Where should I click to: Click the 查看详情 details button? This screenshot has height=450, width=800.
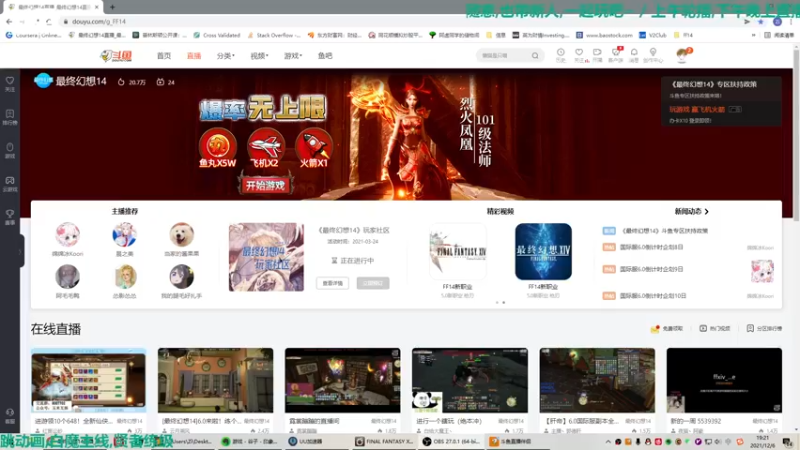click(333, 283)
